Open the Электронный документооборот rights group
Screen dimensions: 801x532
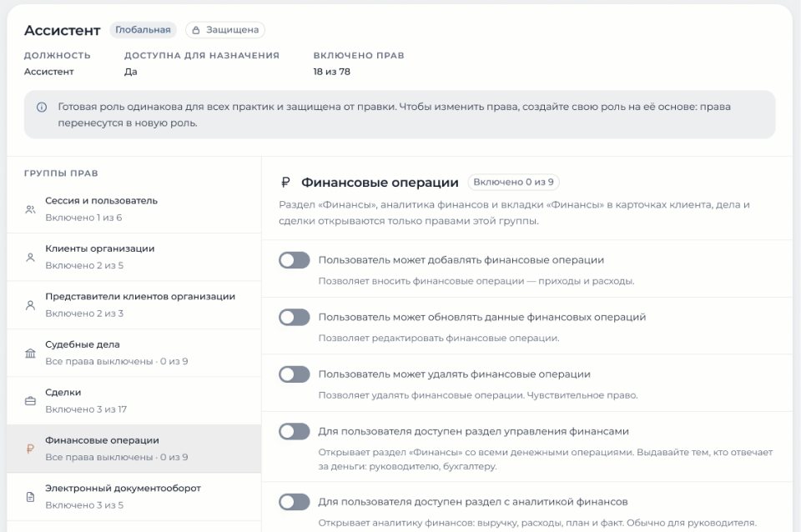pos(133,497)
